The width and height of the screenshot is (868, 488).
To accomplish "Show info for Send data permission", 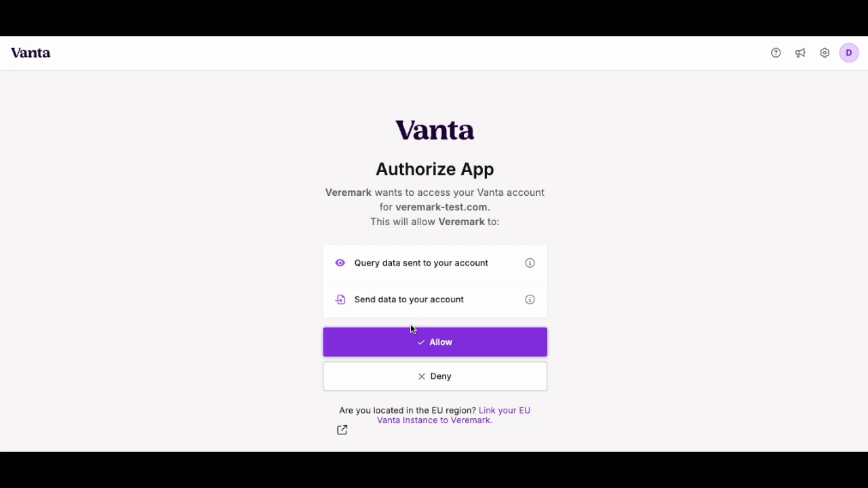I will [x=530, y=300].
